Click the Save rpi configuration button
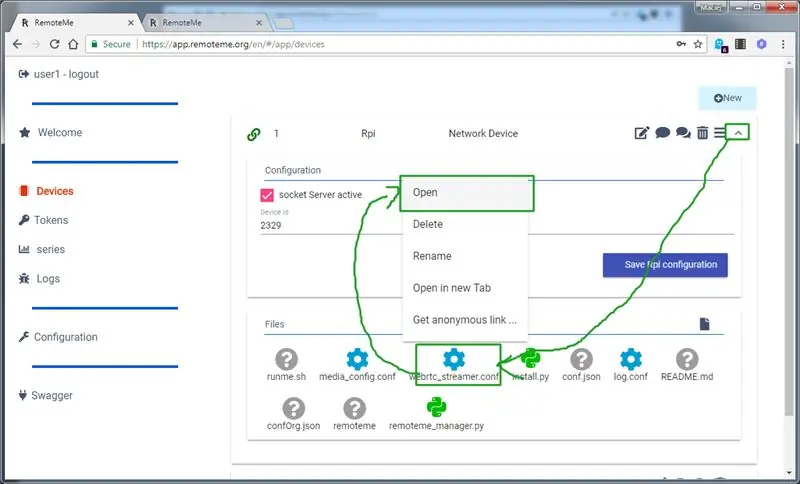 click(x=665, y=265)
